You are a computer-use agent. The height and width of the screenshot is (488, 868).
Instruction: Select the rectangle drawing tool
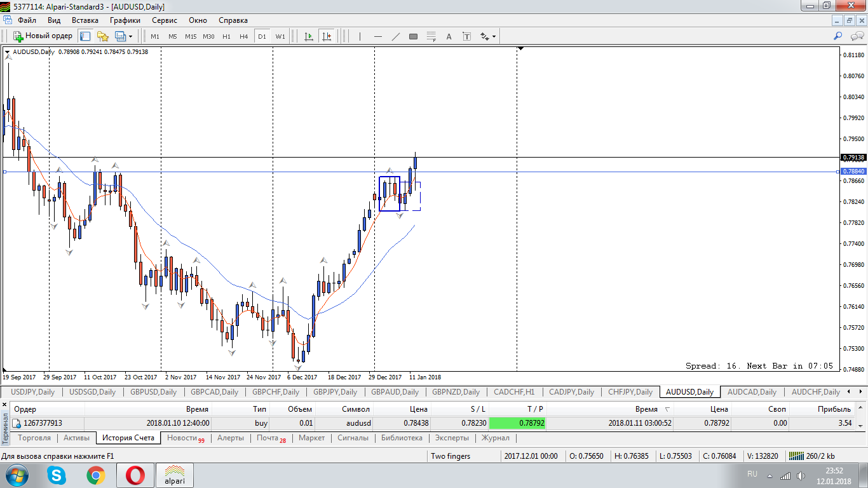[x=413, y=36]
